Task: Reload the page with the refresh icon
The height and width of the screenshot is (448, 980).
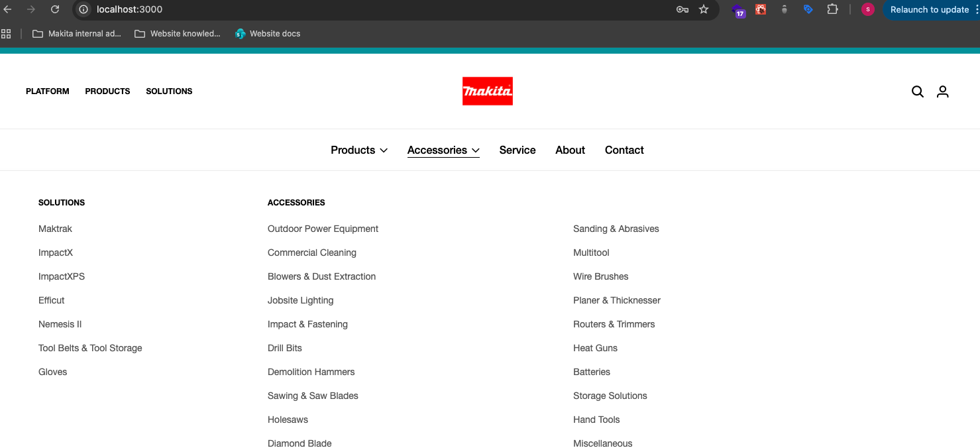Action: tap(55, 9)
